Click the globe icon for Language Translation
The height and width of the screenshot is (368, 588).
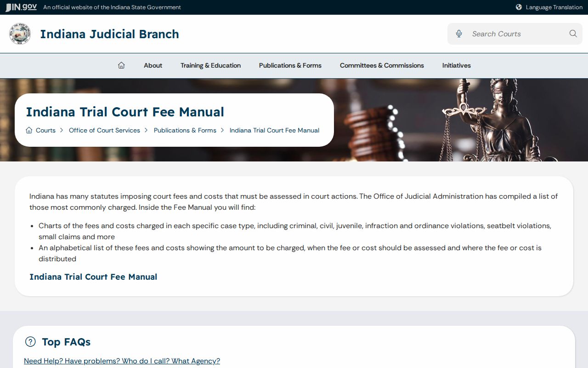(519, 7)
